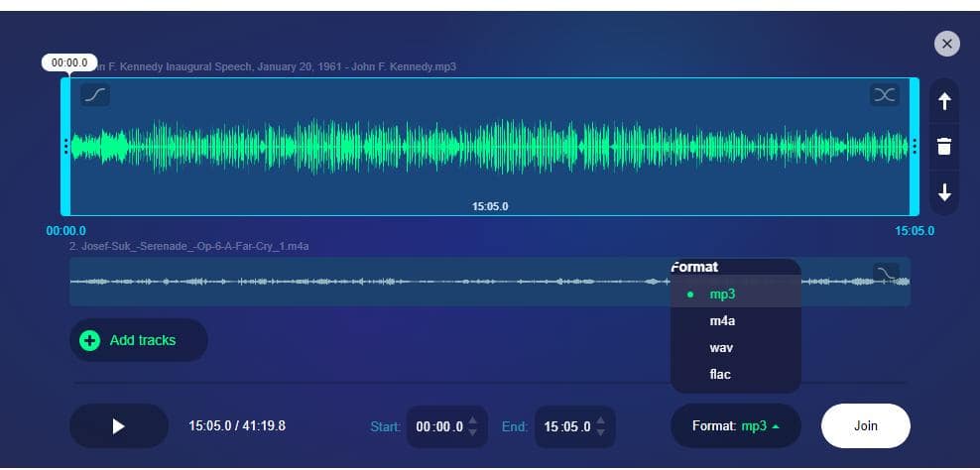The image size is (980, 470).
Task: Close the audio joiner editor
Action: pos(947,44)
